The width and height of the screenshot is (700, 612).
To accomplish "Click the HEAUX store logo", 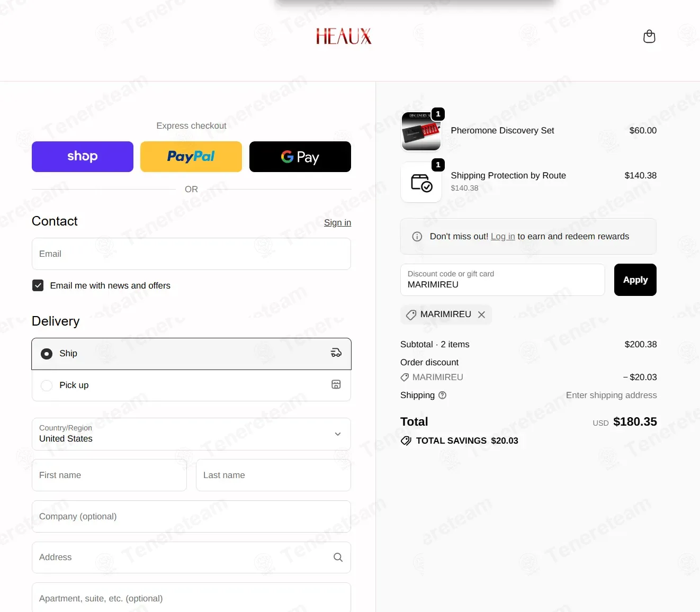I will point(344,37).
